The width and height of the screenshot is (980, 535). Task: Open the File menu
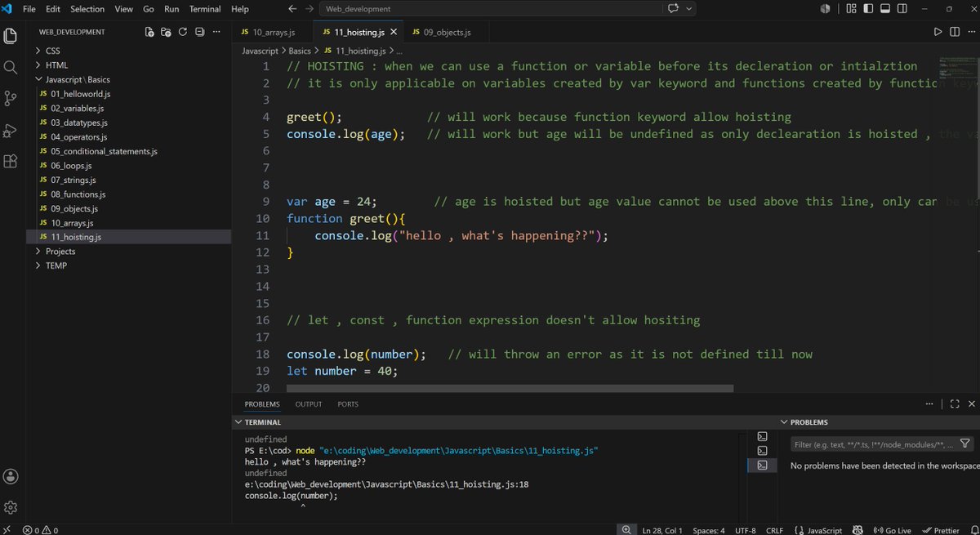pos(29,9)
